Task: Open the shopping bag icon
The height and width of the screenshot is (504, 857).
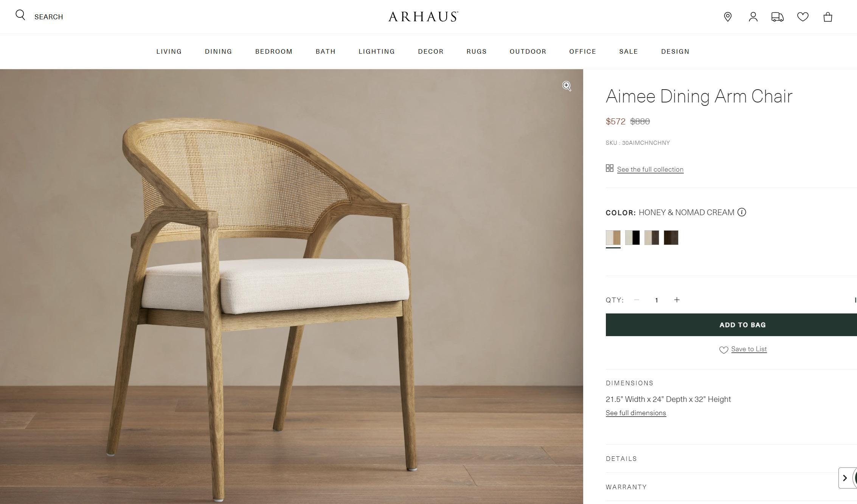Action: (x=828, y=17)
